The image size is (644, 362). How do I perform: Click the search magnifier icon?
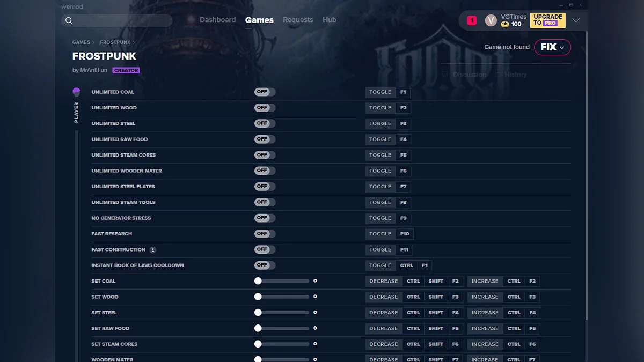point(69,20)
